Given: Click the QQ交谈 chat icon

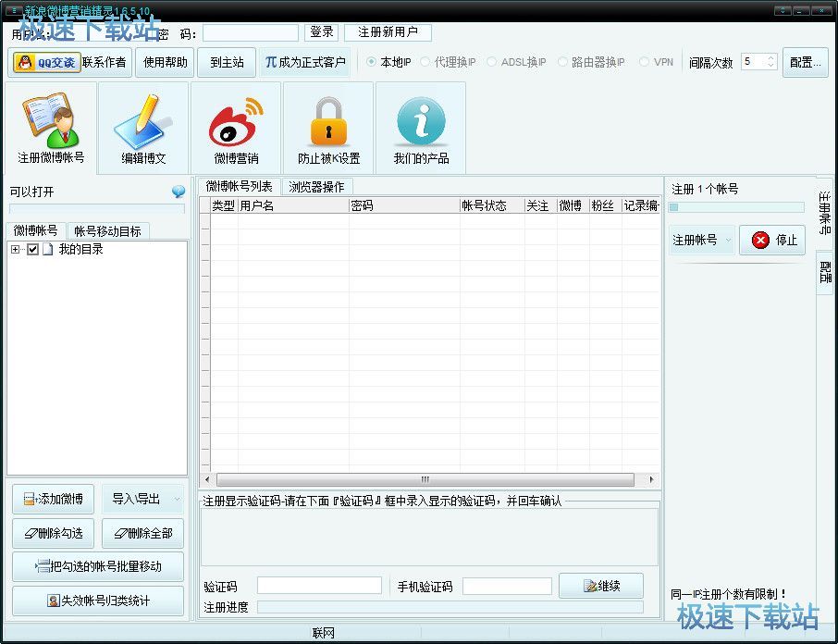Looking at the screenshot, I should click(46, 63).
